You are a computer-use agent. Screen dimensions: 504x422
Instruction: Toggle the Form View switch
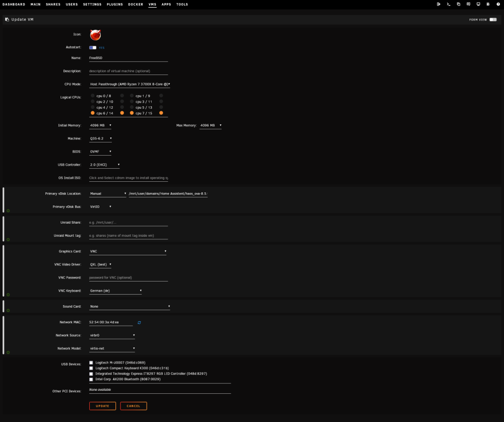[x=493, y=20]
